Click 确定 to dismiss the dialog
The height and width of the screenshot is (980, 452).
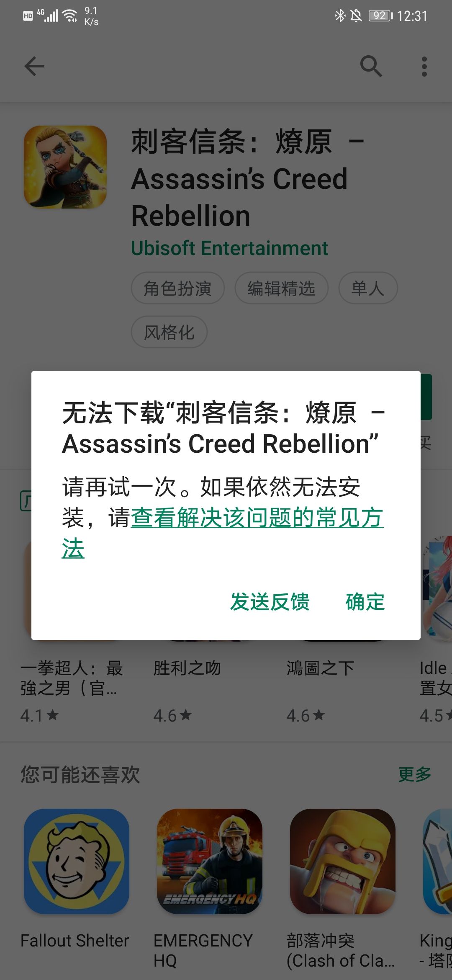365,602
